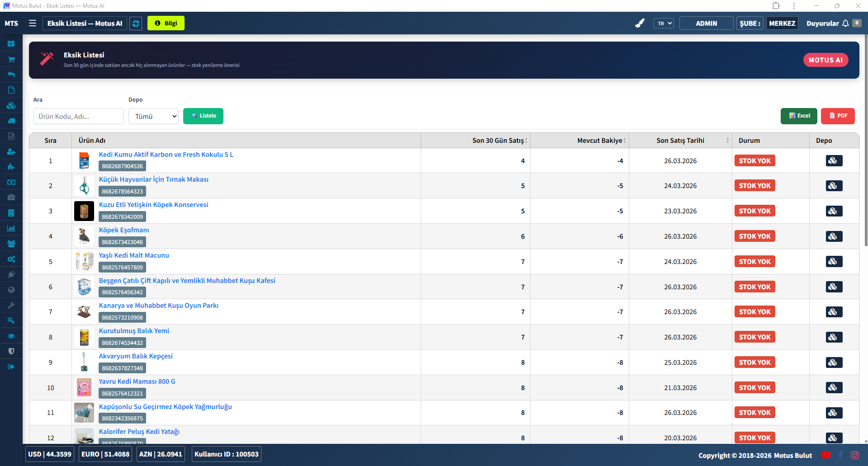868x466 pixels.
Task: Open the shopping cart icon in sidebar
Action: coord(11,59)
